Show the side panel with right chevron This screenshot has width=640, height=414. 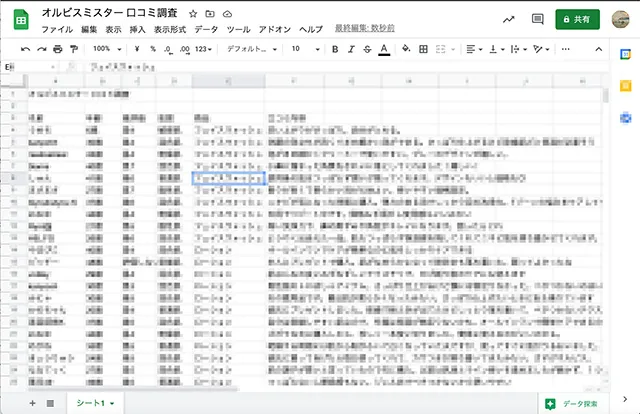(625, 399)
